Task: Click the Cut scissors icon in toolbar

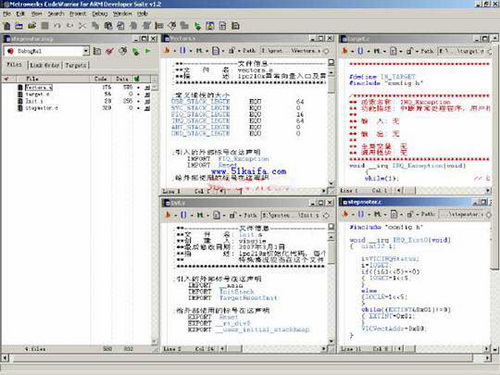Action: point(82,26)
